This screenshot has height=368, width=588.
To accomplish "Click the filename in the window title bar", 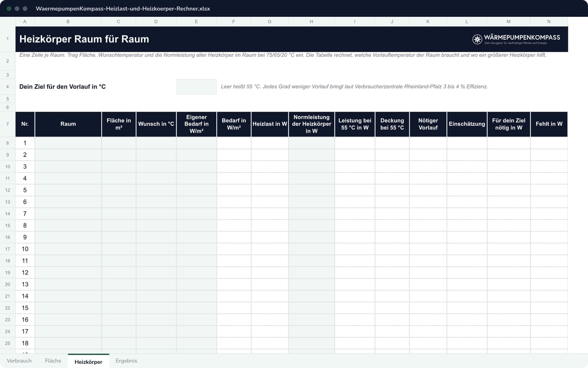I will coord(123,8).
